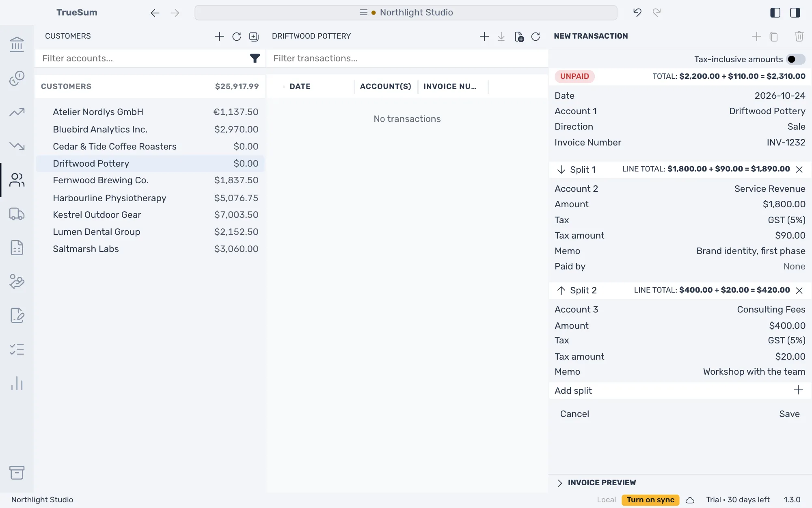This screenshot has height=508, width=812.
Task: Open the archive box sidebar icon
Action: [x=17, y=473]
